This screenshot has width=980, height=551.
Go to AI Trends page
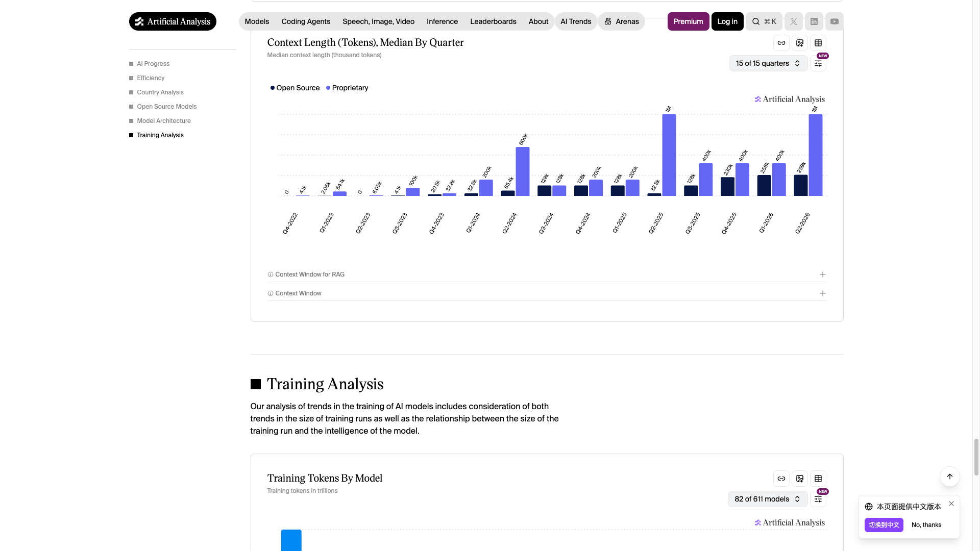pos(576,21)
